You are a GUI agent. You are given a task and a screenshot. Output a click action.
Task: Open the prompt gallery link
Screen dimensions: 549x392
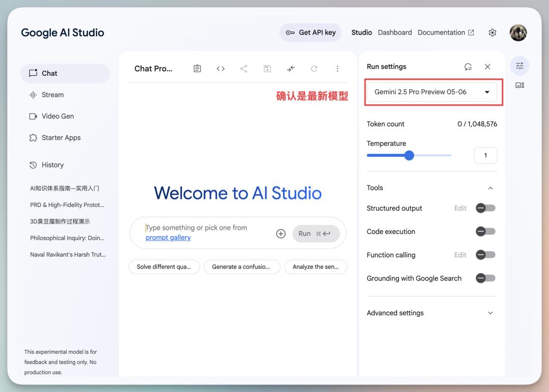[168, 237]
